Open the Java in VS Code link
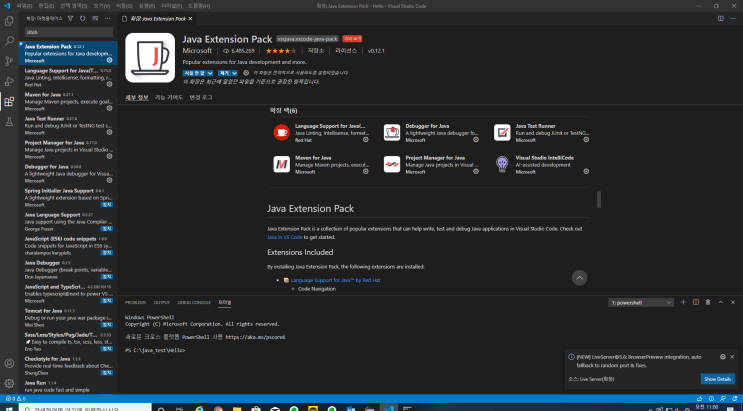Viewport: 743px width, 411px height. point(284,237)
